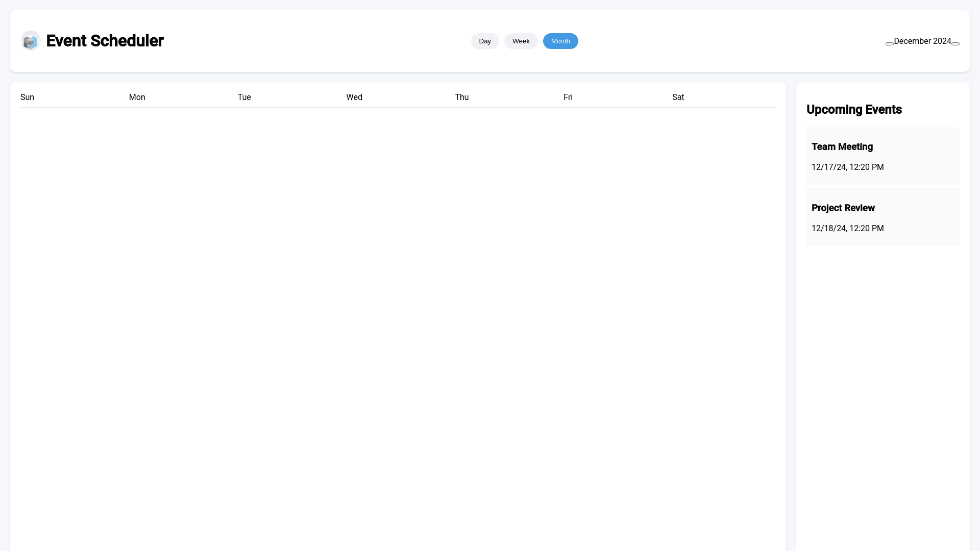Click the Fri column header
This screenshot has width=980, height=551.
(x=568, y=97)
